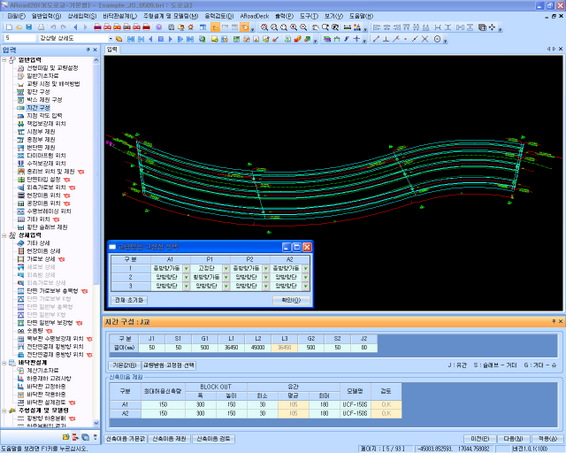Click the save (floppy disk) toolbar icon

pyautogui.click(x=29, y=27)
